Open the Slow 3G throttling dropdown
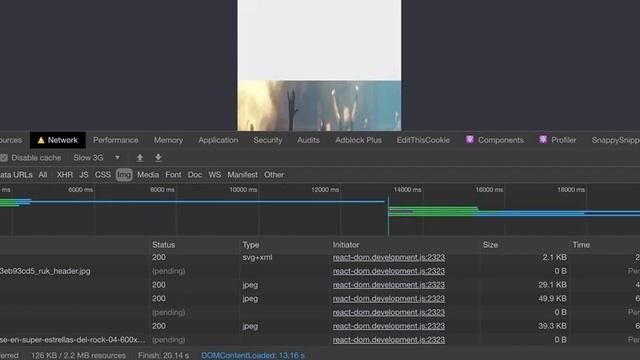 pos(96,158)
